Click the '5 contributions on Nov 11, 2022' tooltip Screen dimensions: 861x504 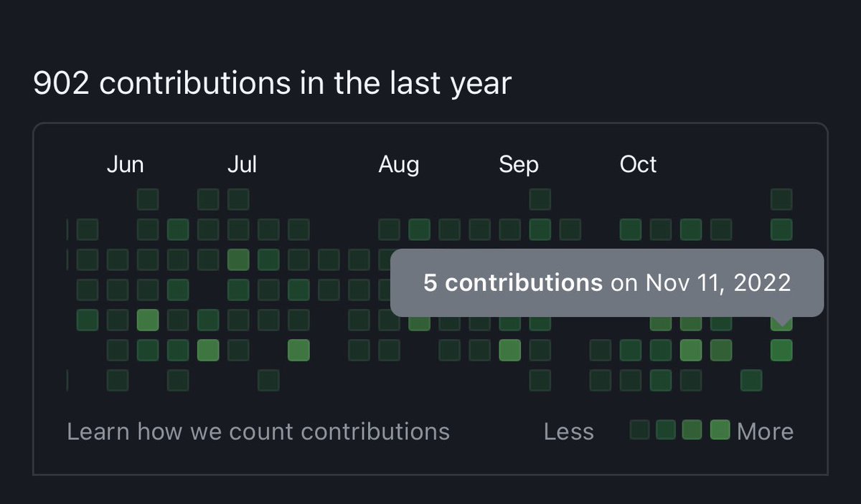606,282
